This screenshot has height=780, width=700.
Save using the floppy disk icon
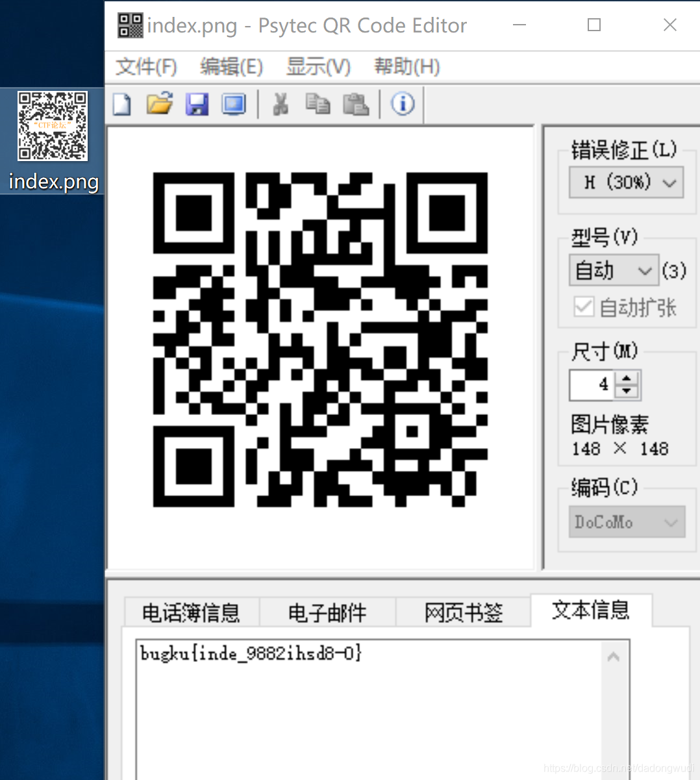(197, 104)
